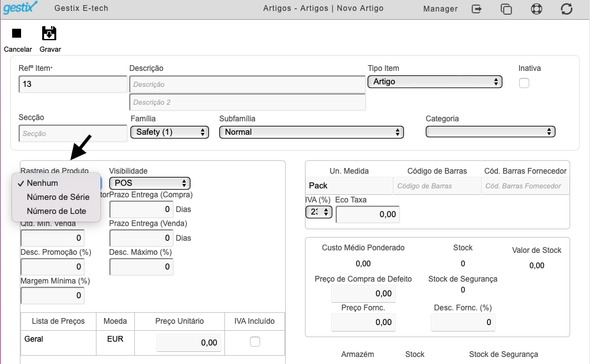Click the refresh arrows icon
Viewport: 590px width, 364px height.
click(566, 9)
